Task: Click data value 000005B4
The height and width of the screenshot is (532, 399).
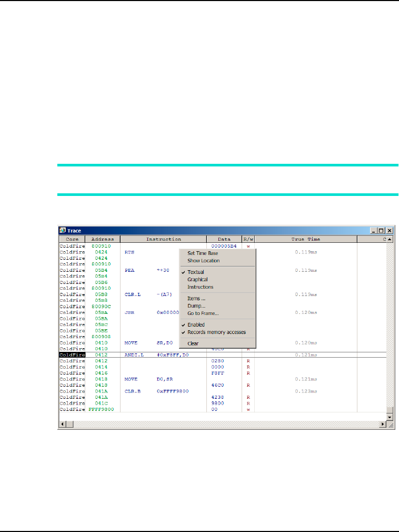Action: pyautogui.click(x=224, y=246)
